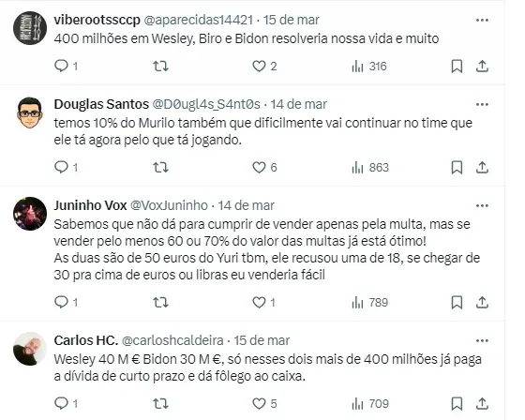The width and height of the screenshot is (525, 420).
Task: Like Carlos HC.'s tweet
Action: (x=264, y=403)
